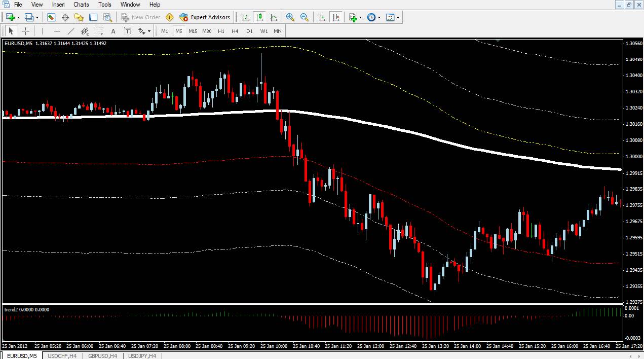Select the H1 timeframe button
The width and height of the screenshot is (644, 359).
tap(221, 31)
